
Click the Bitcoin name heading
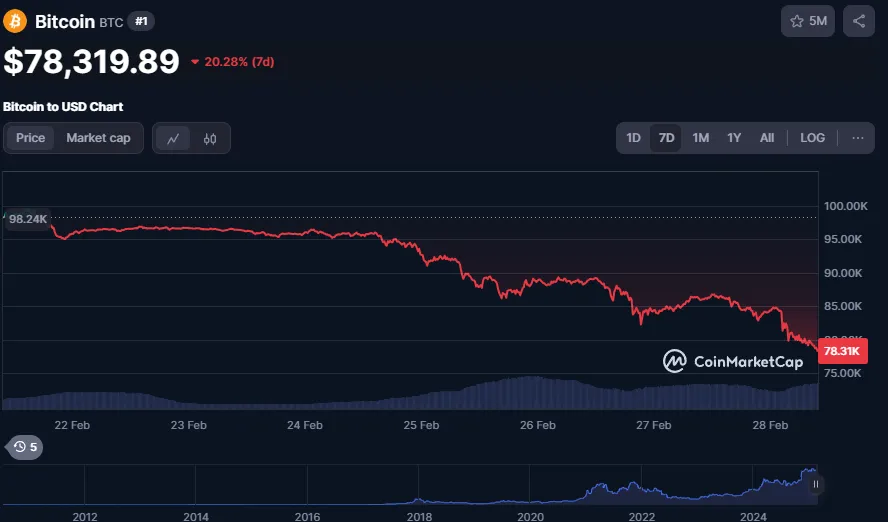pyautogui.click(x=65, y=22)
